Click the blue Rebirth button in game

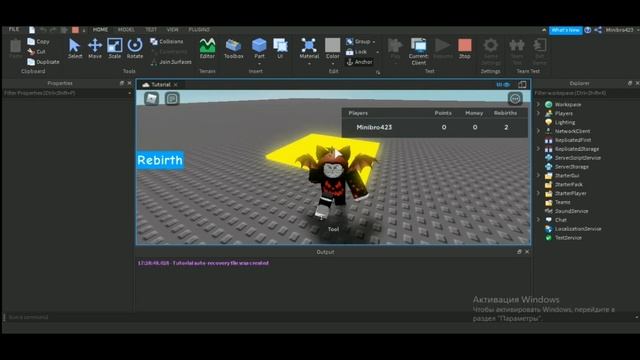[160, 160]
